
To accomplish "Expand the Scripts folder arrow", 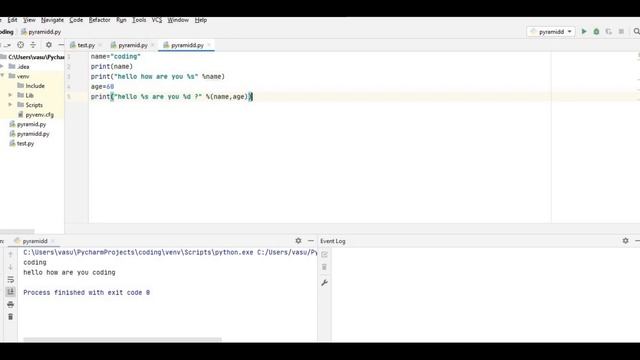I will (x=11, y=105).
